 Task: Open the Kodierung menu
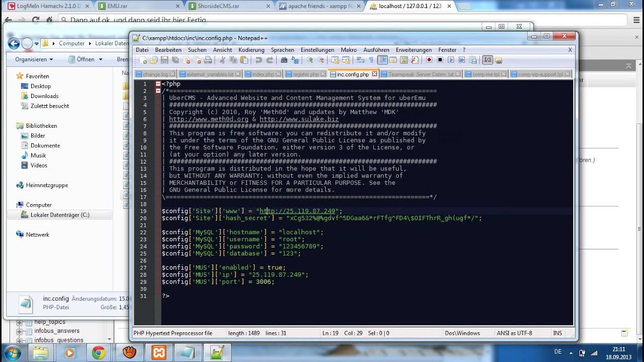click(251, 50)
